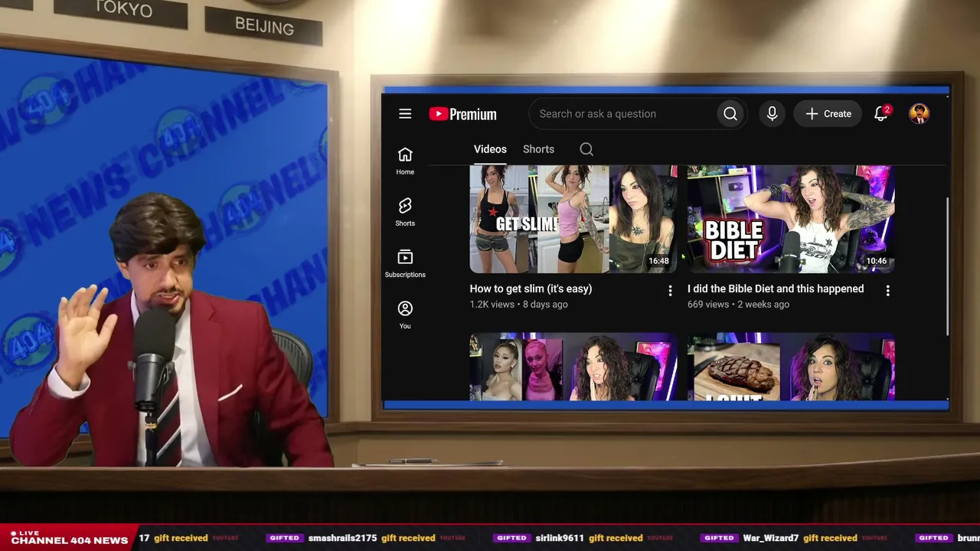
Task: Click the CHANNEL 404 NEWS live badge
Action: pyautogui.click(x=69, y=537)
